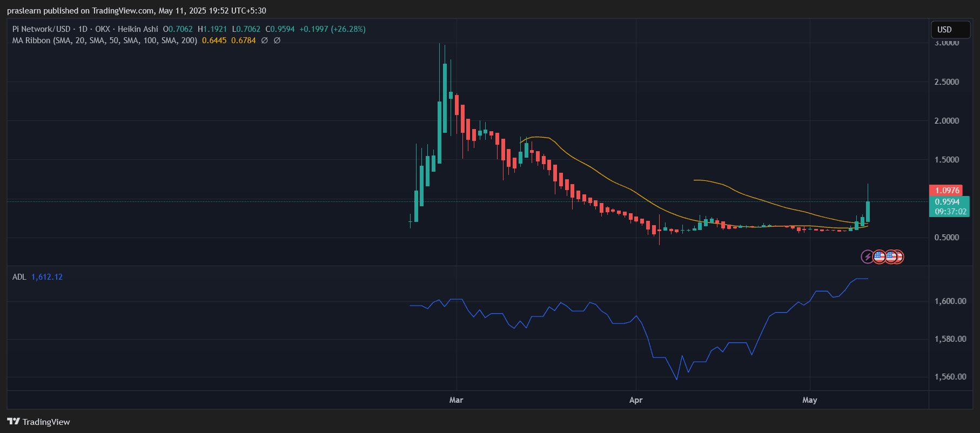This screenshot has width=980, height=433.
Task: Click the purple lightning bolt event icon
Action: click(867, 257)
